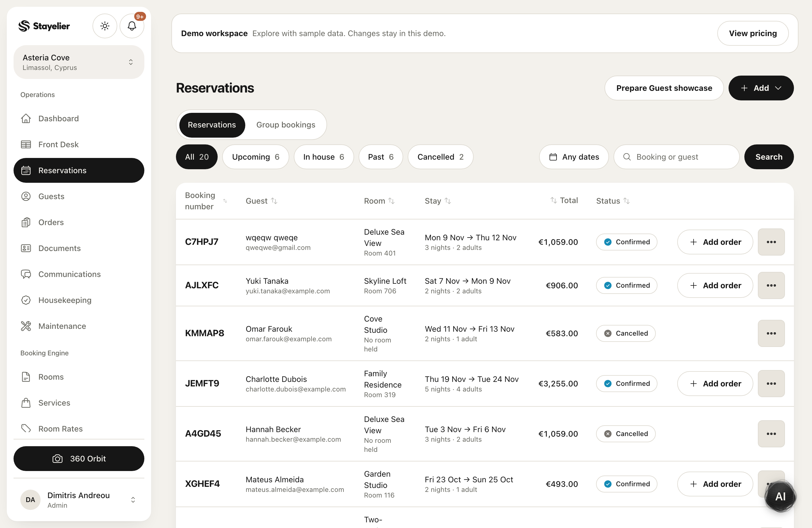The width and height of the screenshot is (812, 528).
Task: Open Dashboard from the sidebar
Action: coord(79,118)
